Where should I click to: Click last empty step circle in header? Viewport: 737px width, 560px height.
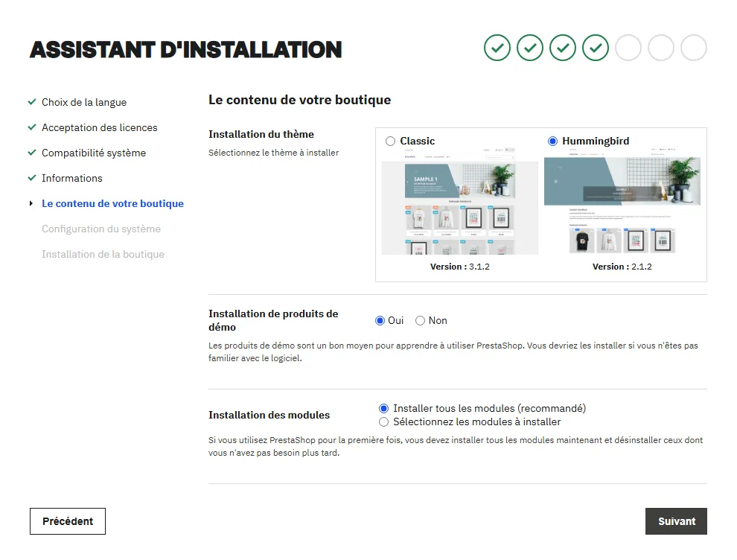coord(694,48)
